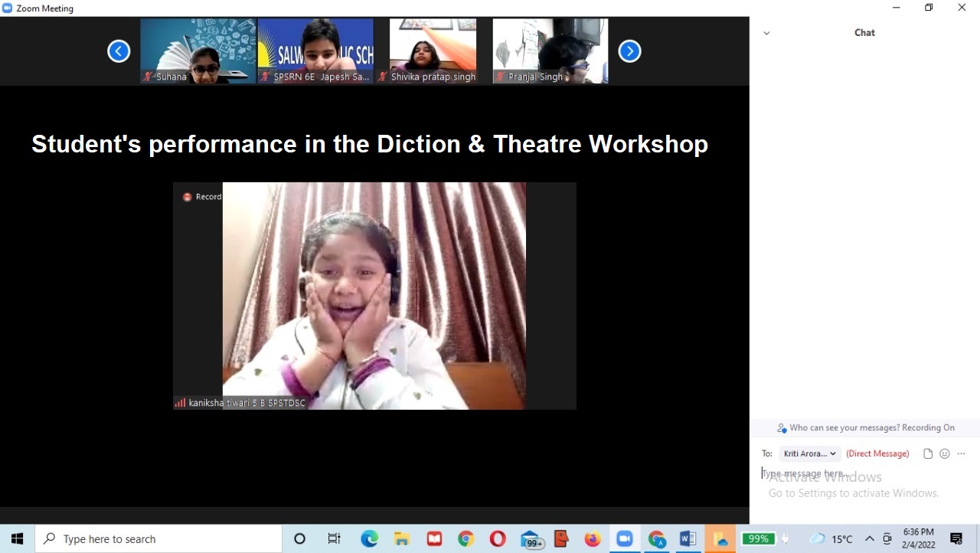Screen dimensions: 980x553
Task: Collapse the Chat panel using top-left chevron
Action: [766, 33]
